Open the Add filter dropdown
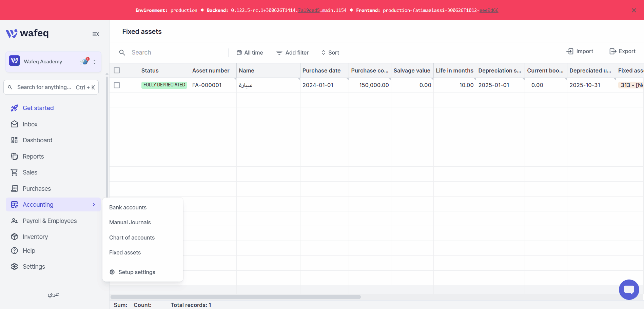The width and height of the screenshot is (644, 309). coord(292,53)
